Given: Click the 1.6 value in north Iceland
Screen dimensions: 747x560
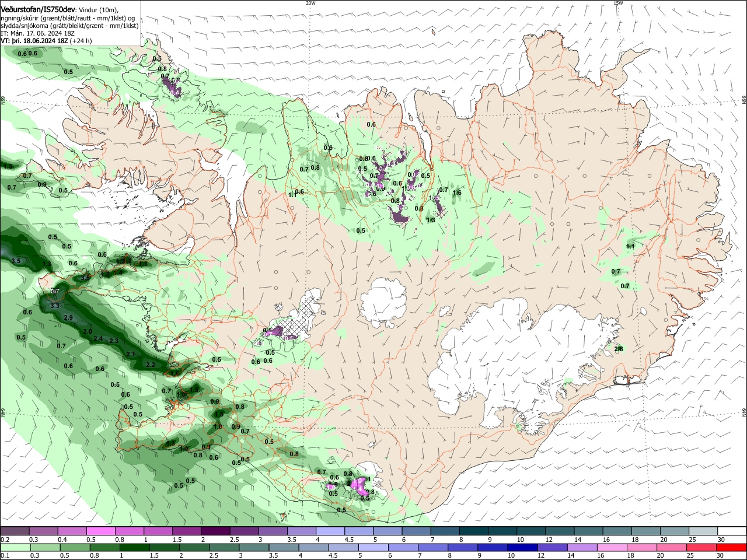Looking at the screenshot, I should (x=457, y=192).
